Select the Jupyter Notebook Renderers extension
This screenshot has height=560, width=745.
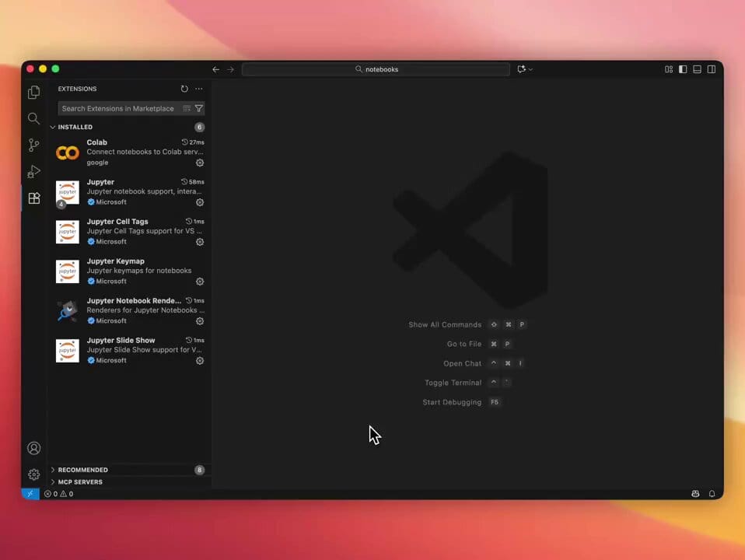coord(129,311)
